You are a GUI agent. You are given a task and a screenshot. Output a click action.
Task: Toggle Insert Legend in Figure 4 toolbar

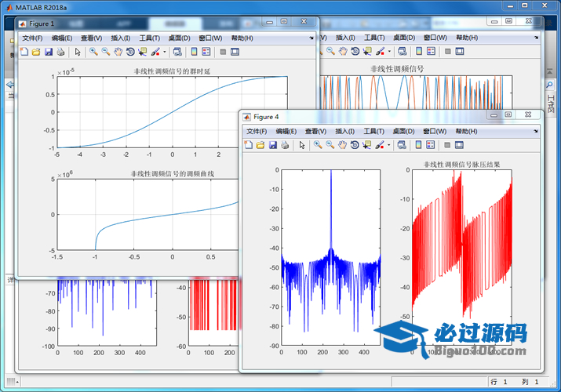point(431,145)
